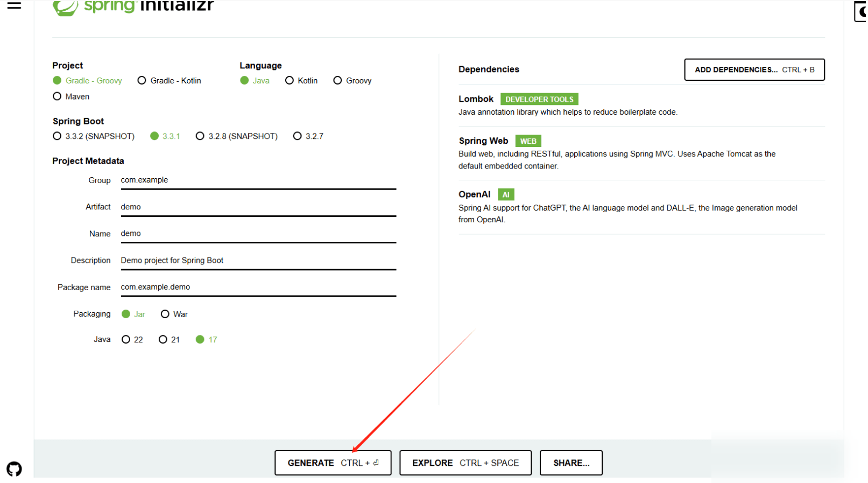Click the AI tag beside OpenAI
The image size is (868, 483).
(506, 195)
